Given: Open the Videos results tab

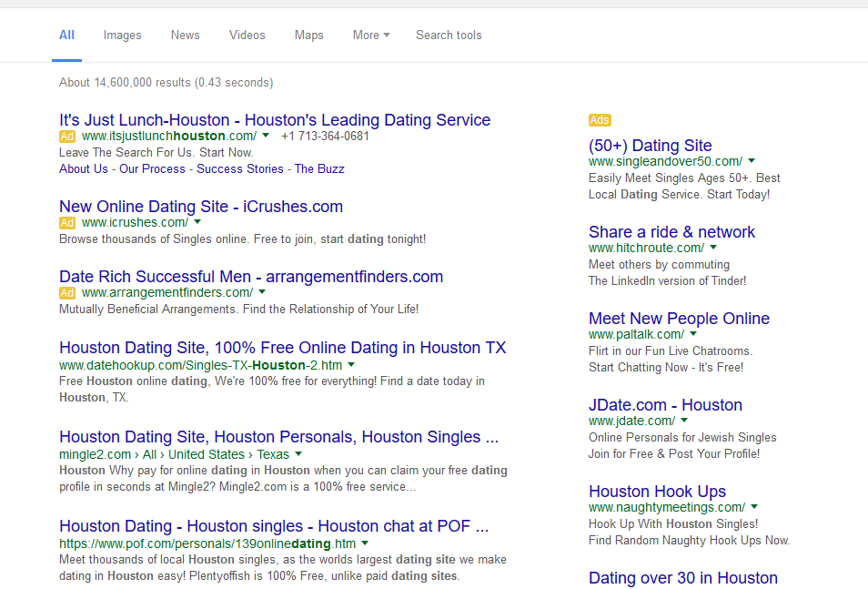Looking at the screenshot, I should [247, 36].
